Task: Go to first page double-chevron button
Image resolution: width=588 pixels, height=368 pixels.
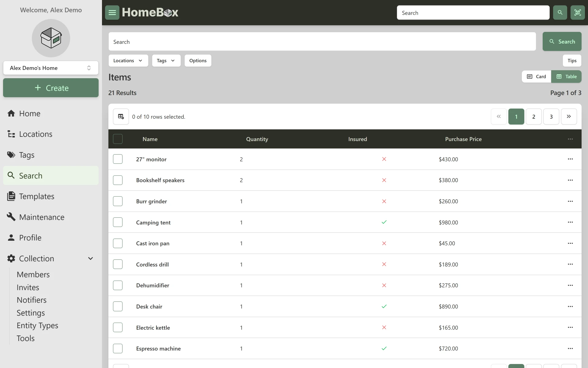Action: point(499,117)
